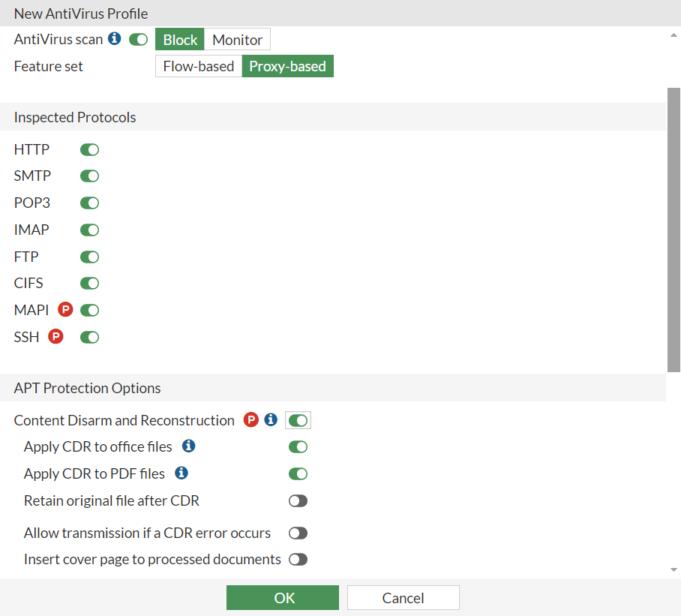Disable the CIFS protocol toggle

90,284
